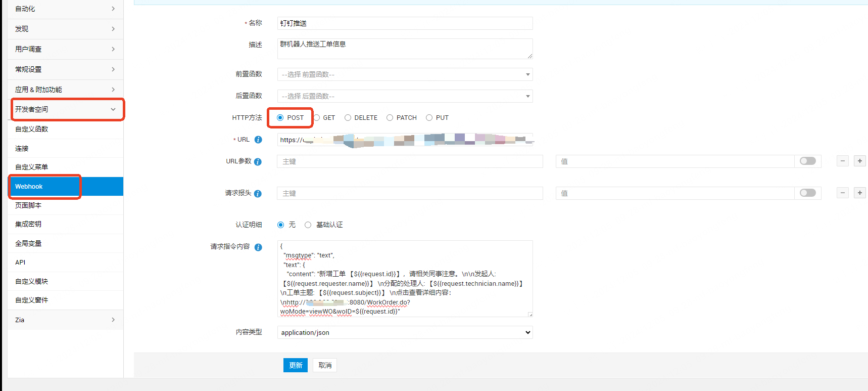Open 全局变量 in the sidebar
The height and width of the screenshot is (391, 868).
coord(65,244)
